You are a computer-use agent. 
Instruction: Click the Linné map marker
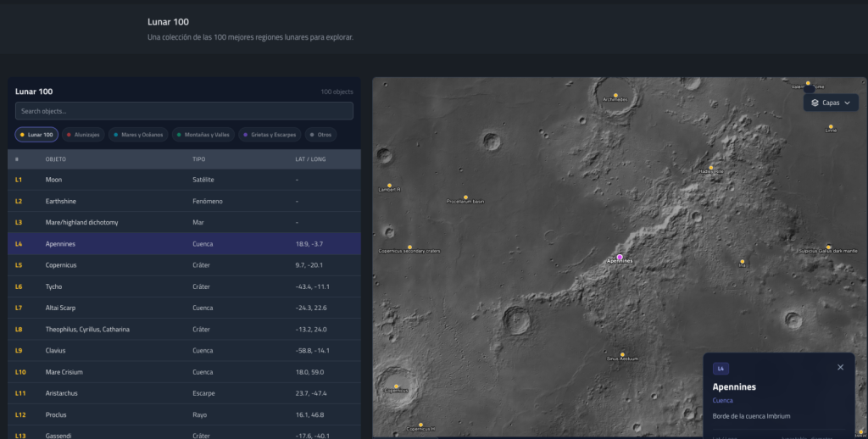point(831,127)
